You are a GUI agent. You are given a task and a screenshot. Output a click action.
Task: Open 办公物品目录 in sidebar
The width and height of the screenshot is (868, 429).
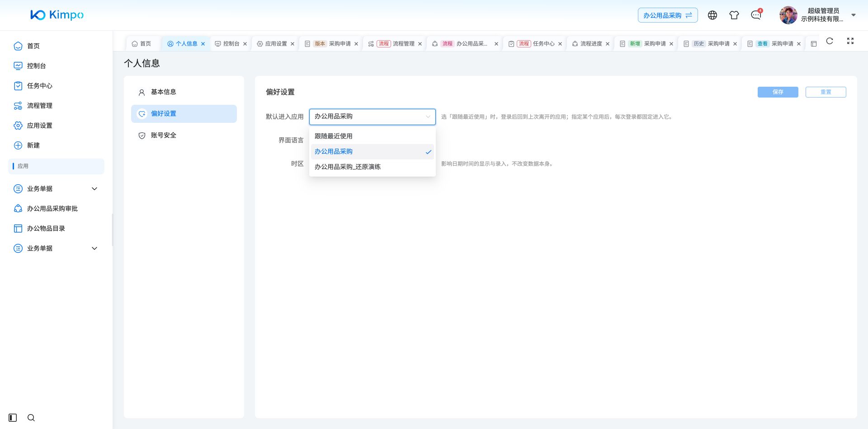57,228
